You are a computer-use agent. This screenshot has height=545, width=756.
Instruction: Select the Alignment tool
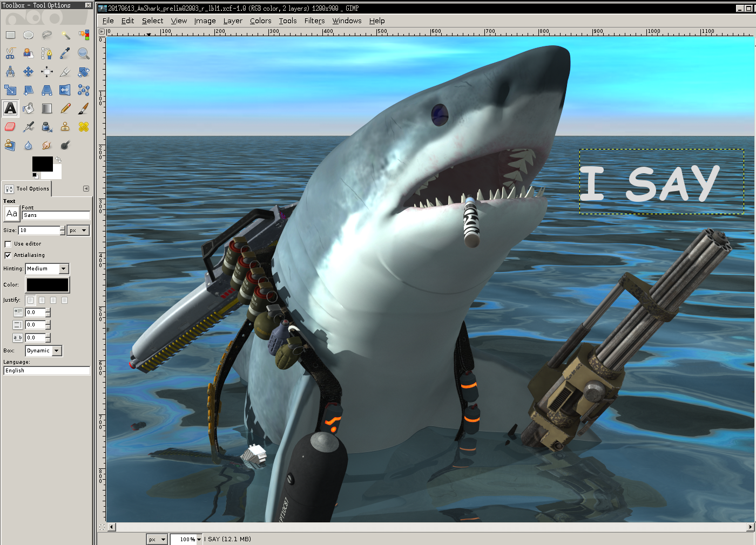coord(47,72)
